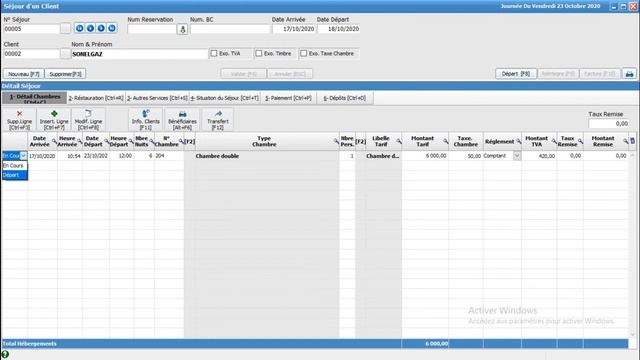Click Transfert [F12] arrow tool
Viewport: 640px width, 360px height.
pos(218,120)
